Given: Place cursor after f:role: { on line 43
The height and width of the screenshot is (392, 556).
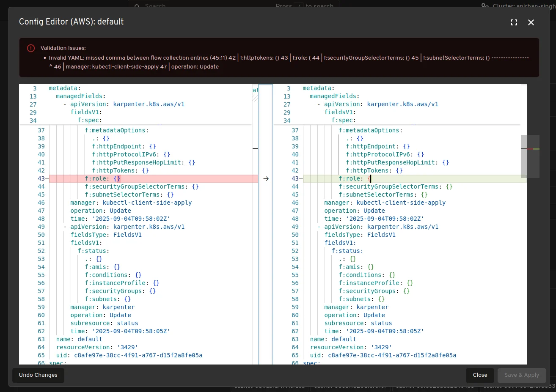Looking at the screenshot, I should click(371, 178).
